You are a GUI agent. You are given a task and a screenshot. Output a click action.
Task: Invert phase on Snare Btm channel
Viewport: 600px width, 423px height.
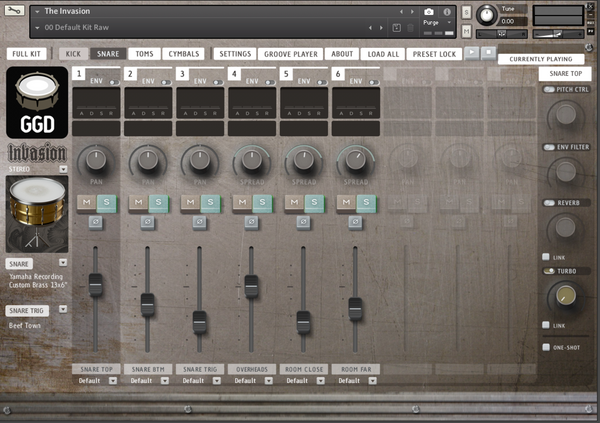point(148,222)
